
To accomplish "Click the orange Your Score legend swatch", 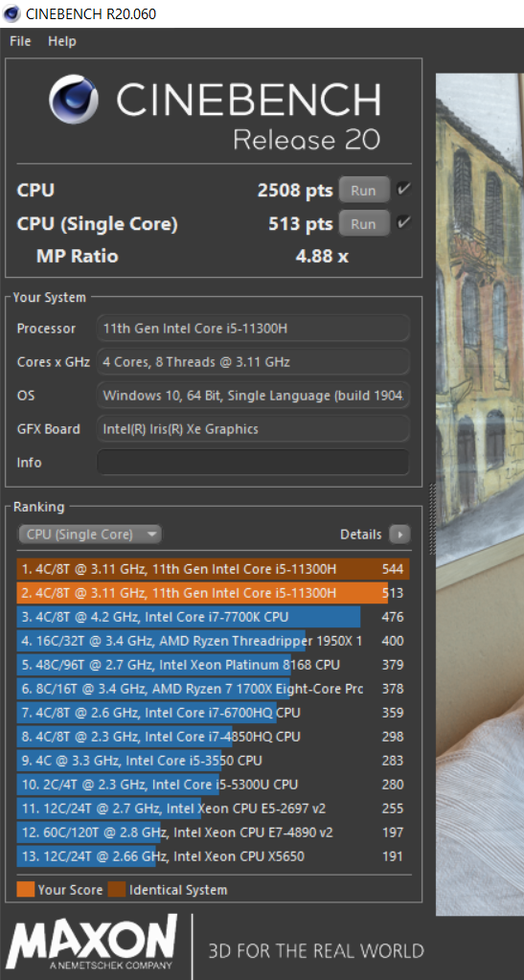I will pyautogui.click(x=25, y=889).
